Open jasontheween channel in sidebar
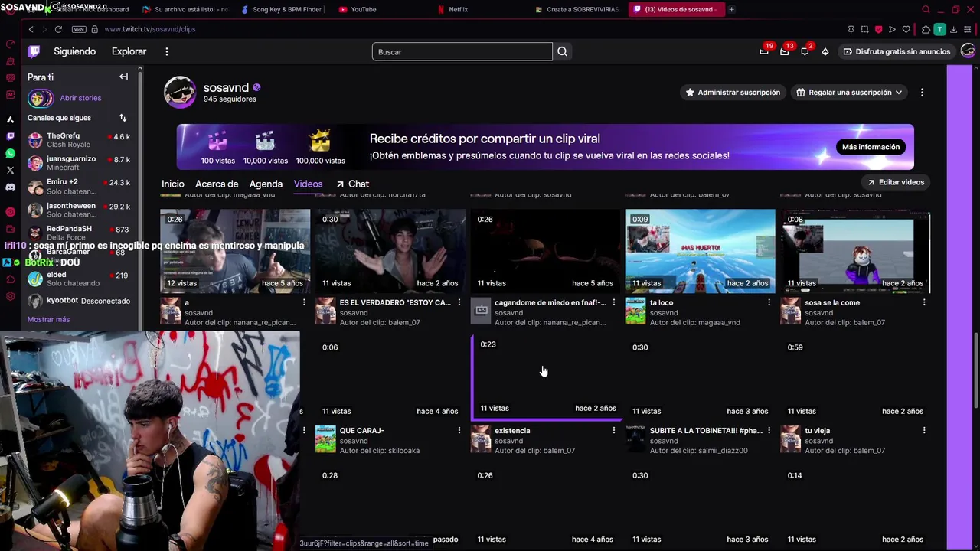Viewport: 980px width, 551px height. click(x=80, y=210)
